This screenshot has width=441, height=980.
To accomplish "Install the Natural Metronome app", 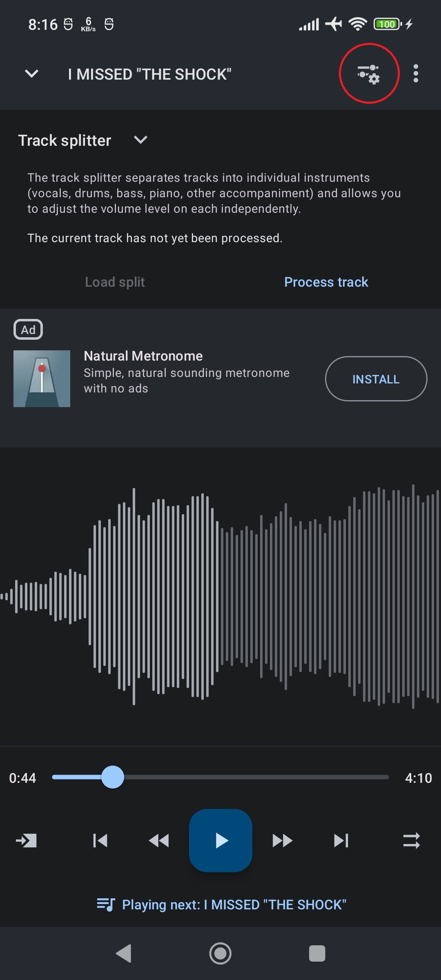I will [x=376, y=379].
